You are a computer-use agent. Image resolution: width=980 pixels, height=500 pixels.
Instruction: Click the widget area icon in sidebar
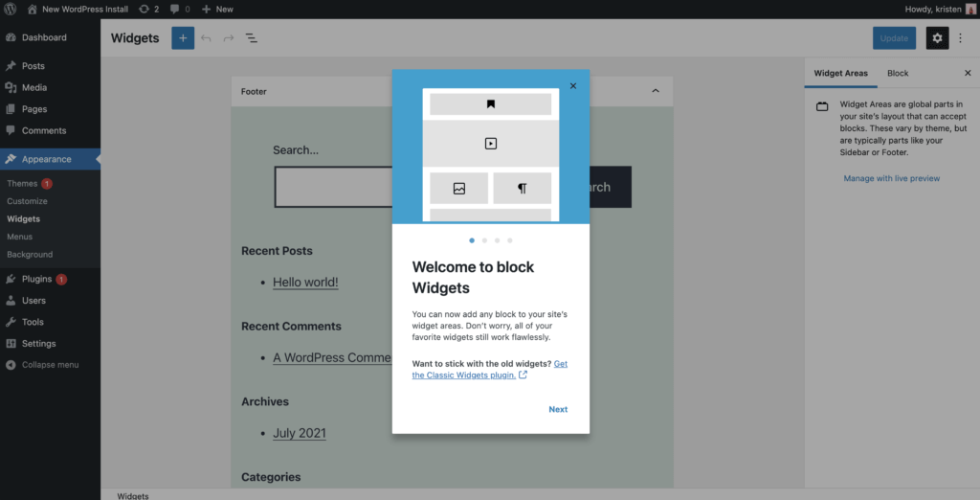[822, 107]
